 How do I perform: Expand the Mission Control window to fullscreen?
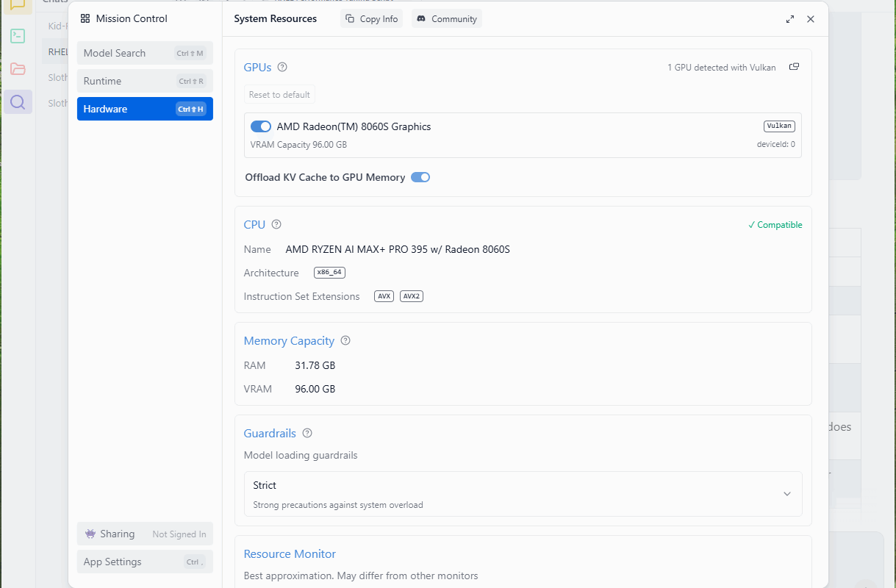tap(790, 19)
